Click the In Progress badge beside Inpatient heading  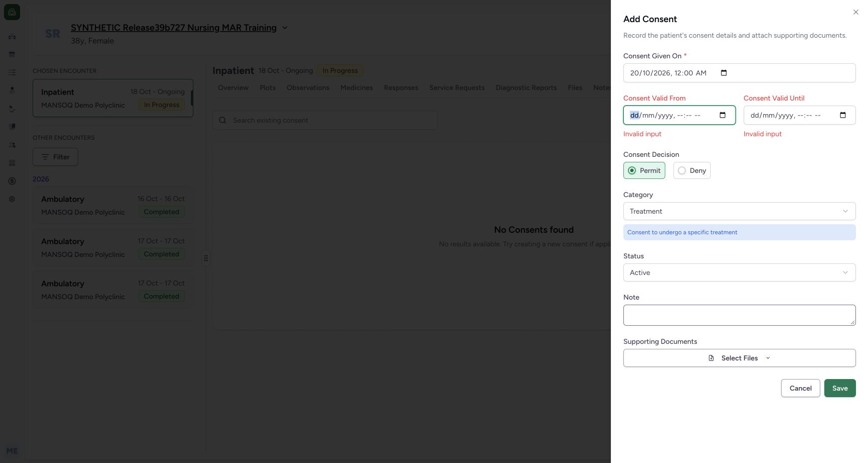340,70
